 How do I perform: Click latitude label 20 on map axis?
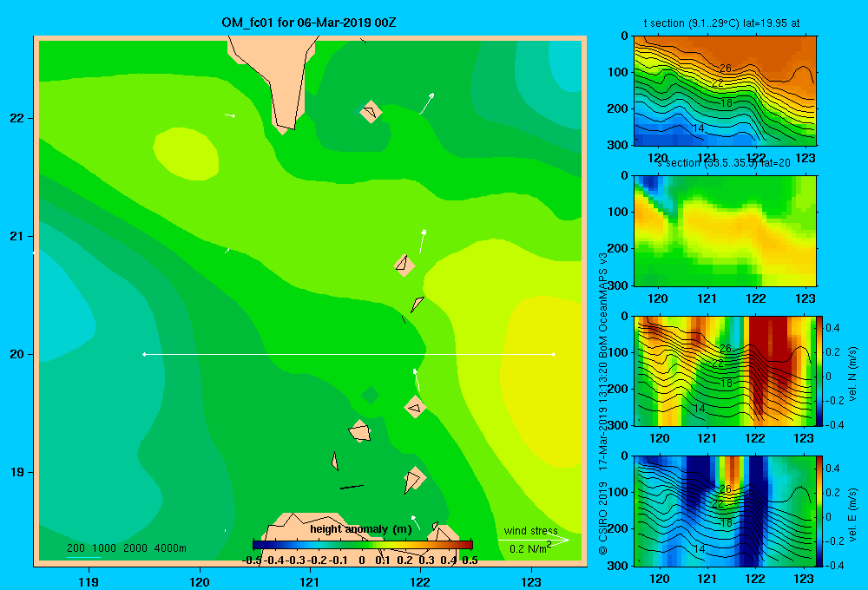pos(17,354)
